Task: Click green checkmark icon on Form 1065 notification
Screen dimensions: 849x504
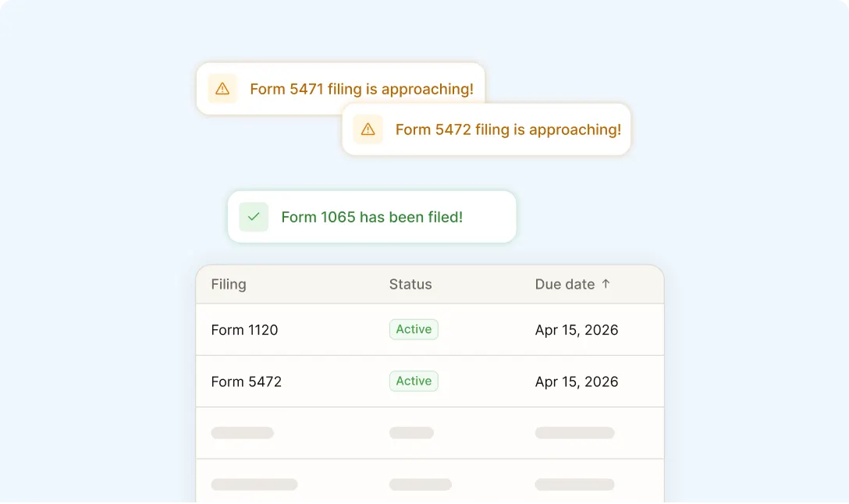Action: pos(254,217)
